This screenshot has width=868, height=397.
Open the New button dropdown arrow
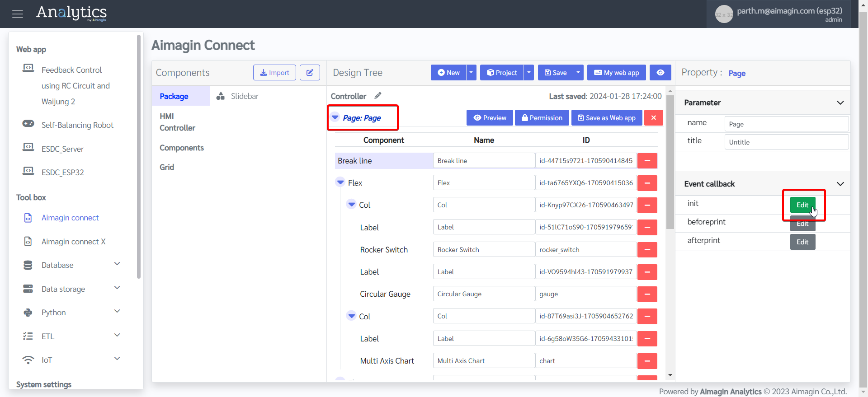coord(471,73)
